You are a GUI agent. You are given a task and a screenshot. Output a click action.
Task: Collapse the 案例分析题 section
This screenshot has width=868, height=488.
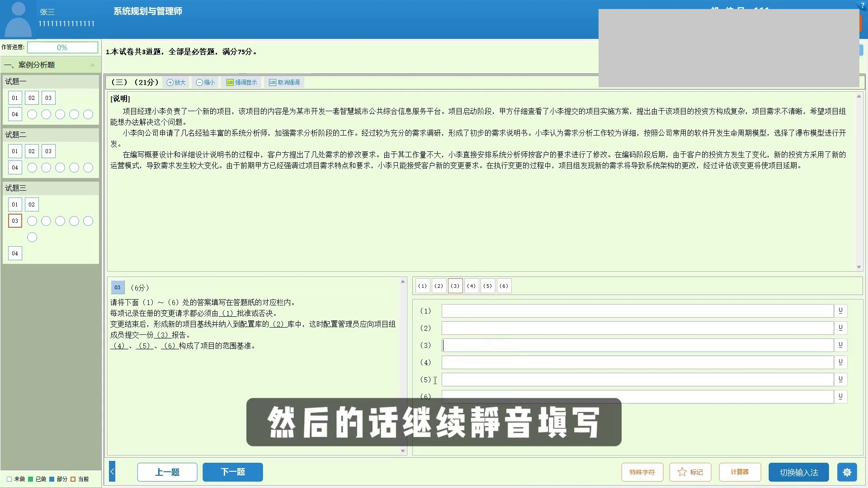point(93,65)
